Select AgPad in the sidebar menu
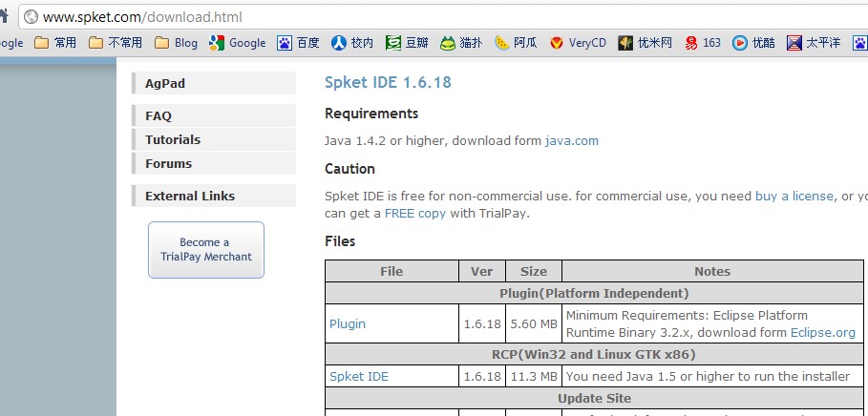 point(214,84)
